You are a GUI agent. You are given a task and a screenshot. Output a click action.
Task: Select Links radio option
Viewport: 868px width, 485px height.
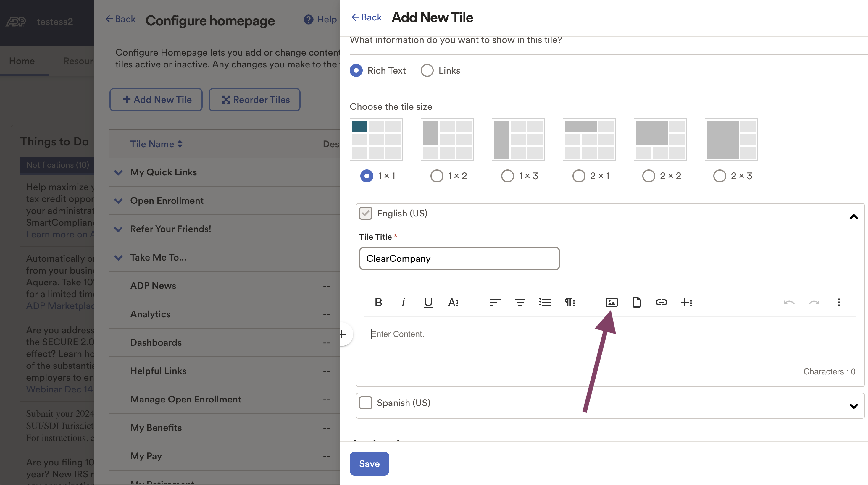click(x=427, y=70)
